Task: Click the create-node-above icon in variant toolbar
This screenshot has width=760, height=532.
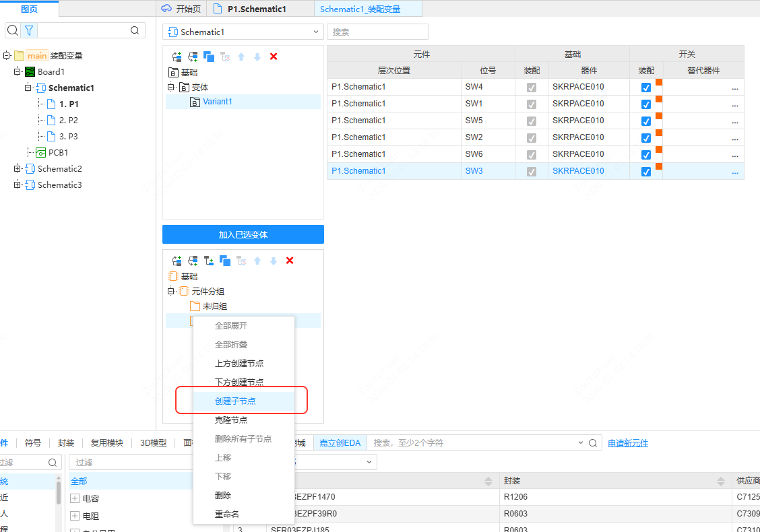Action: (177, 57)
